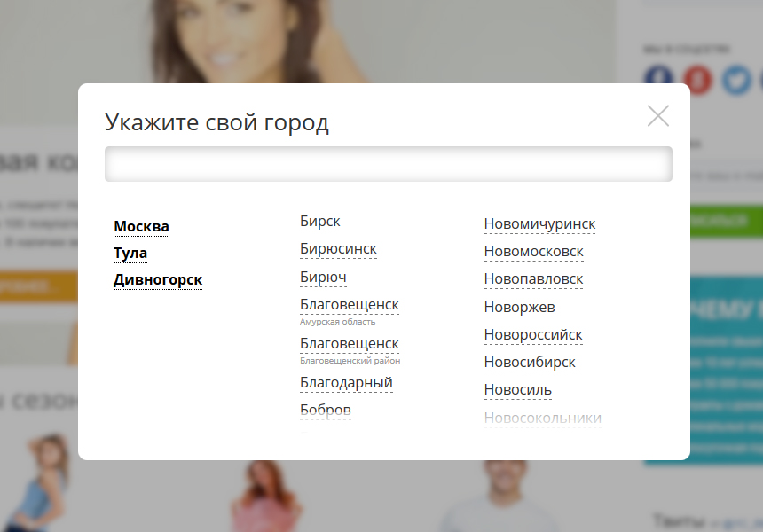Select Москва from popular cities
Image resolution: width=763 pixels, height=532 pixels.
point(141,226)
